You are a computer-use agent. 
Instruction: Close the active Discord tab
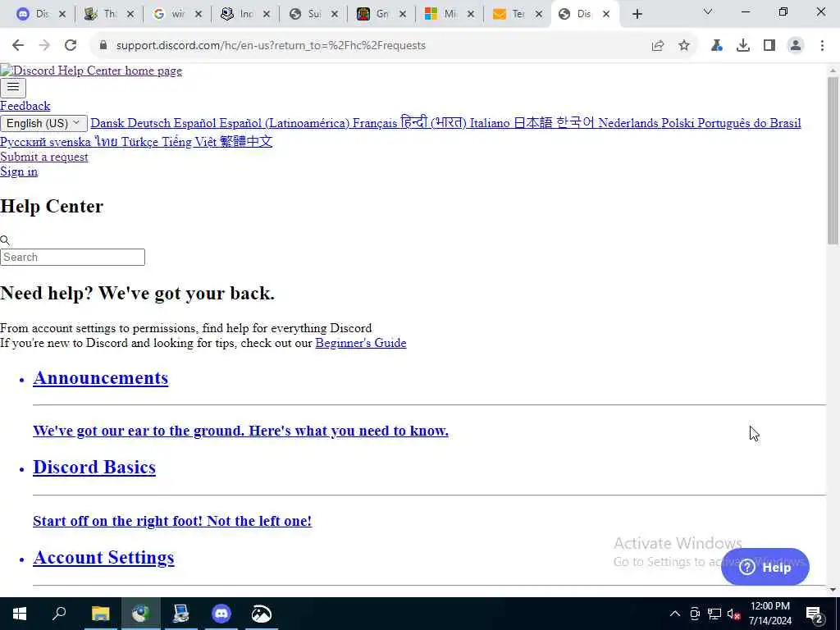coord(606,14)
